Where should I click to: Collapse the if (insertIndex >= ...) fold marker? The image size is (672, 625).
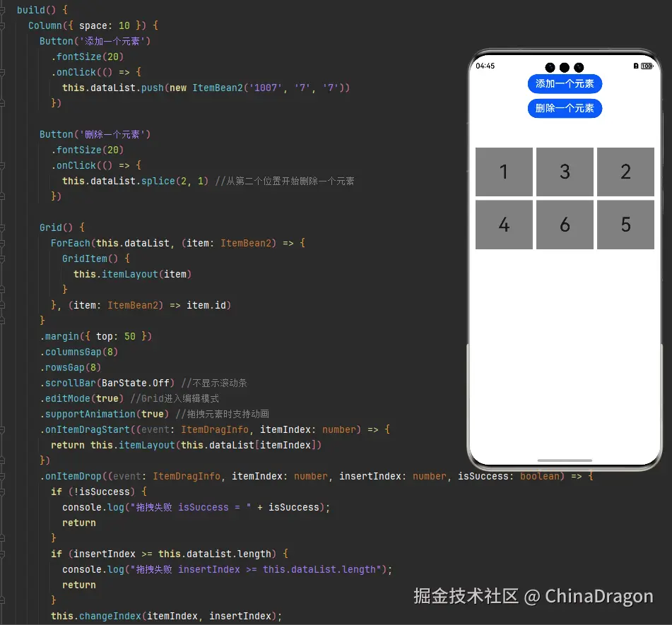point(2,554)
